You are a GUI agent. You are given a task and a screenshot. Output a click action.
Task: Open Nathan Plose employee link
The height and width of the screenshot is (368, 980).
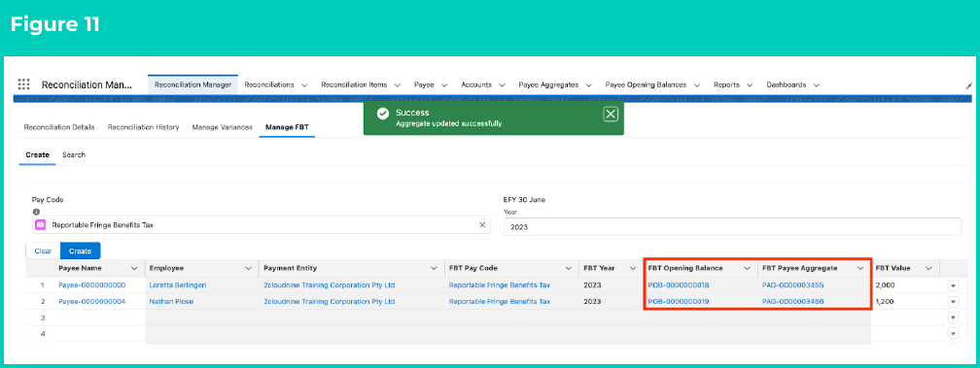(171, 301)
